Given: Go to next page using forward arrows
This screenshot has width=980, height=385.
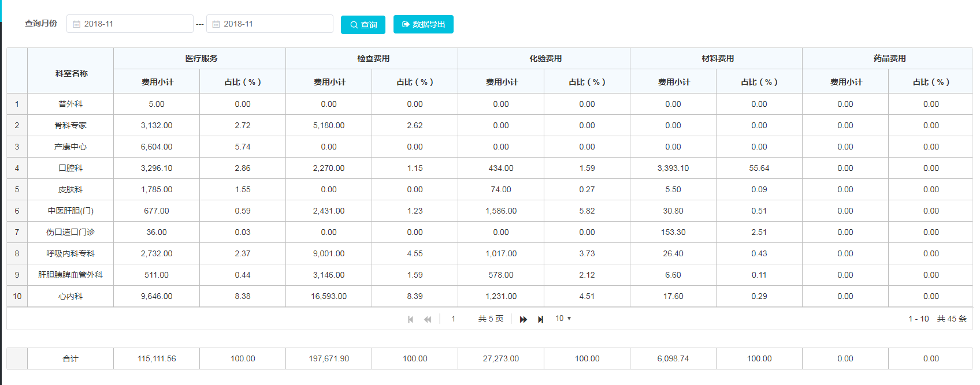Looking at the screenshot, I should coord(523,319).
